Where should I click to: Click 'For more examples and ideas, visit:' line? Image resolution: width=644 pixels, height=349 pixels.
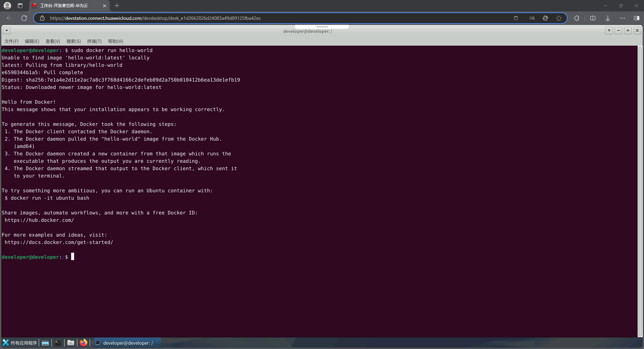(54, 235)
